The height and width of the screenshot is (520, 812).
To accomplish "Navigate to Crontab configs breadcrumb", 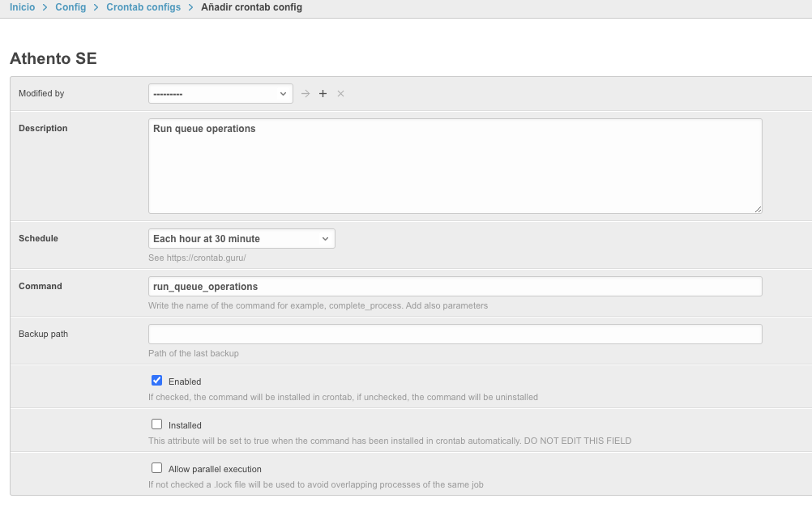I will pos(143,7).
